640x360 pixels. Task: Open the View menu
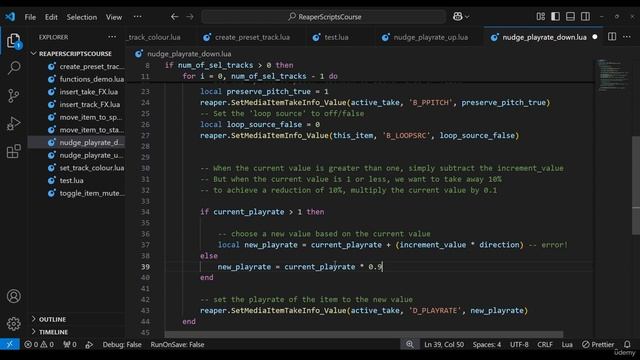113,17
